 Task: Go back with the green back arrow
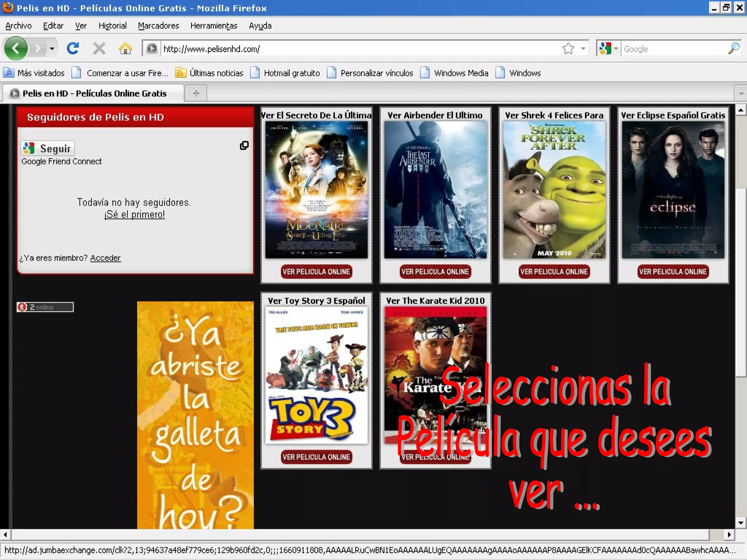click(16, 48)
